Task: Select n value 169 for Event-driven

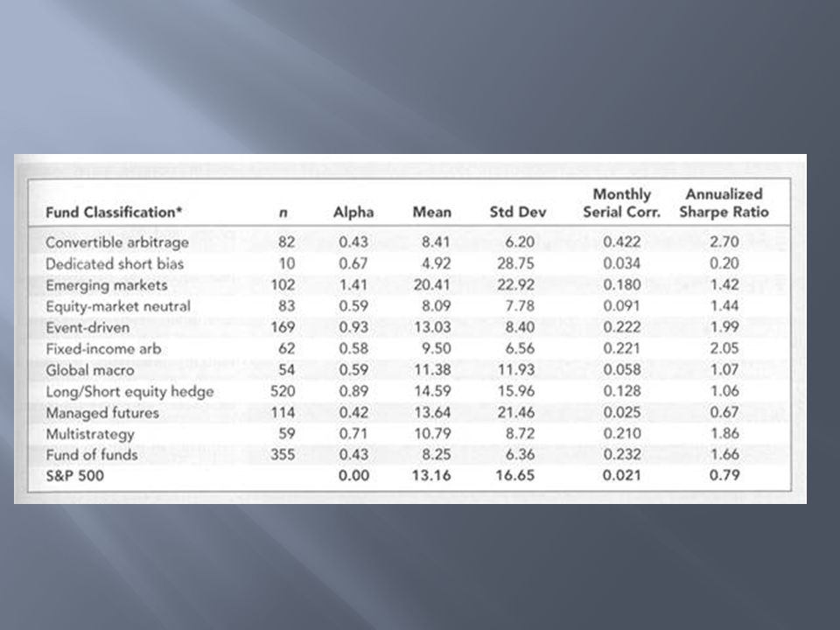Action: (x=283, y=326)
